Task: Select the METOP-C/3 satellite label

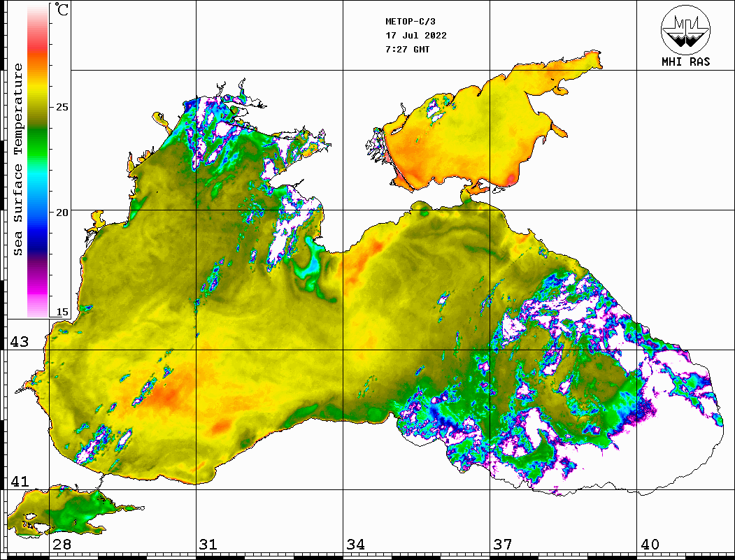Action: pos(411,22)
